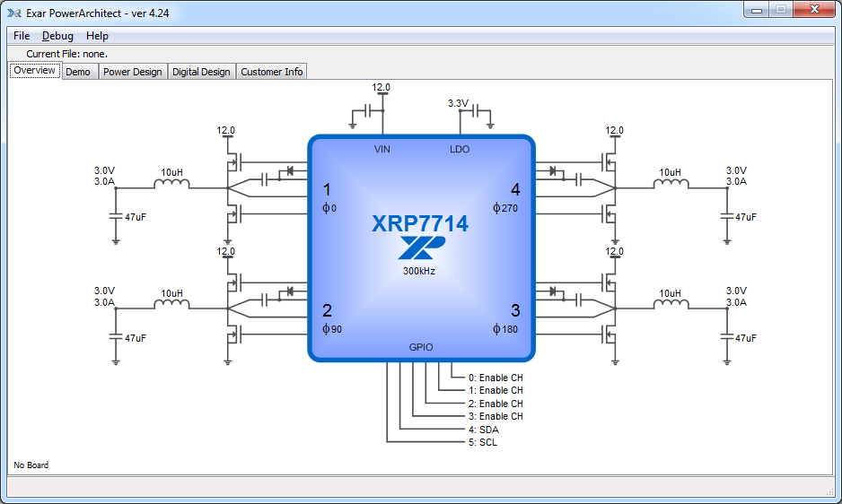
Task: Click the VIN 12.0 input voltage value
Action: click(382, 87)
